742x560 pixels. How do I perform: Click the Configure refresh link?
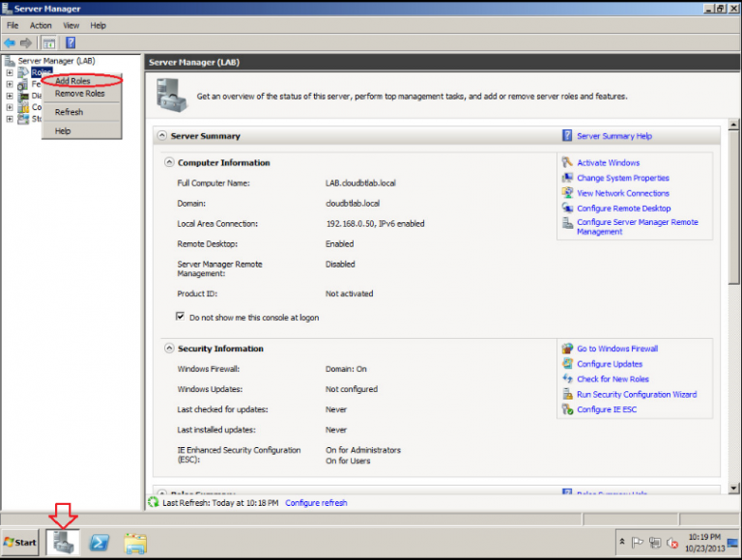click(x=316, y=503)
